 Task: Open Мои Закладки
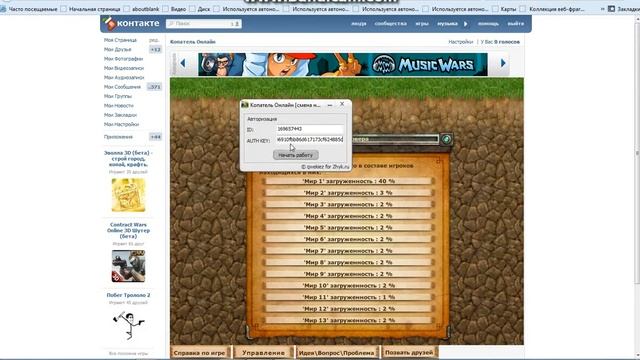point(120,115)
